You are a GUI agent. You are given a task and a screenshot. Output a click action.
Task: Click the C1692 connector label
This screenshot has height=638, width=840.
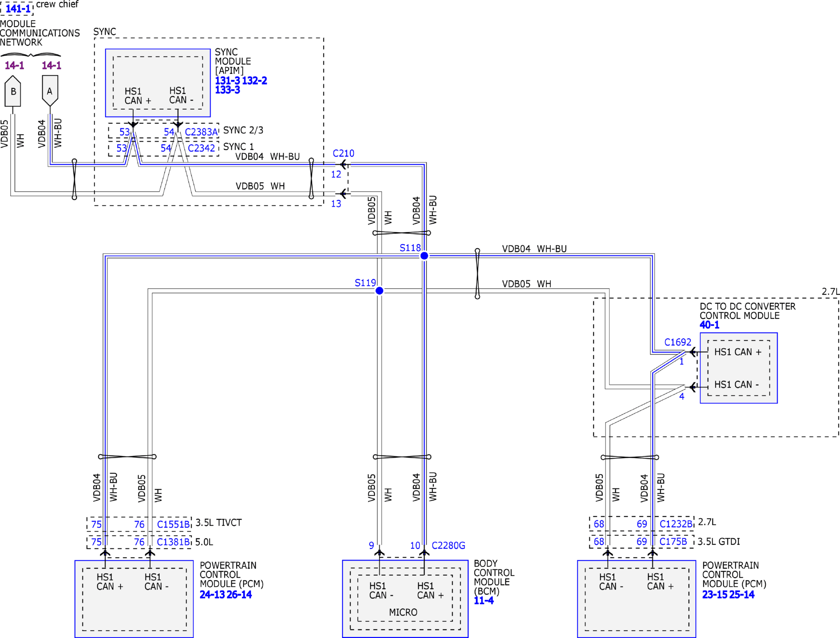[678, 342]
